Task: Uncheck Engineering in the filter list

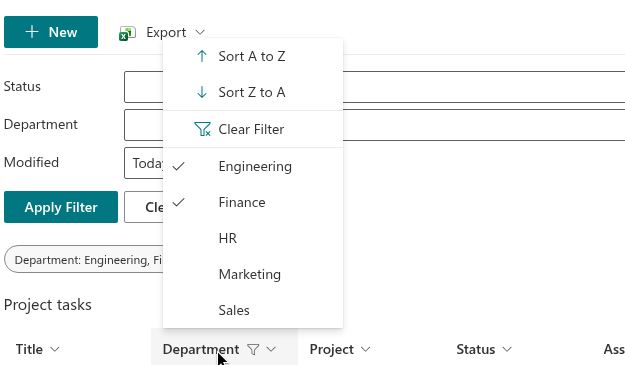Action: coord(253,166)
